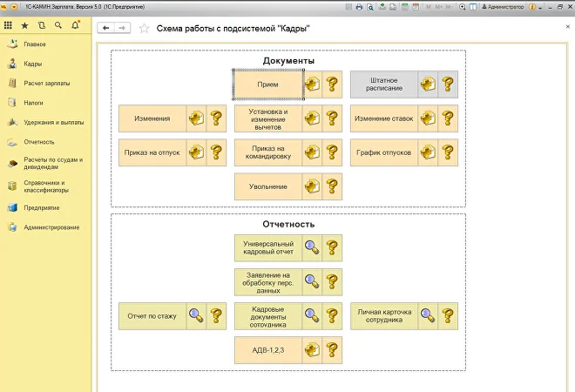The image size is (575, 392).
Task: Open the magnifier icon for Отчет по стажу
Action: 197,316
